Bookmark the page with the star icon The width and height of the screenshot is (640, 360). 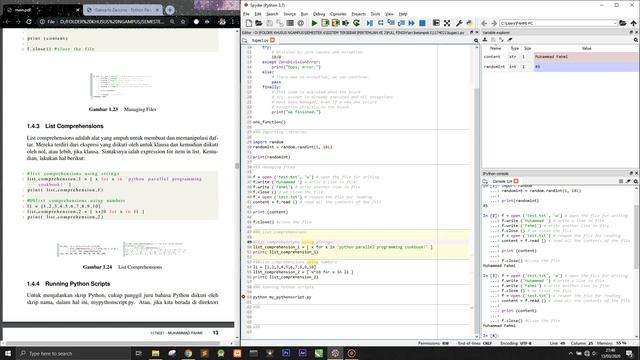coord(182,21)
